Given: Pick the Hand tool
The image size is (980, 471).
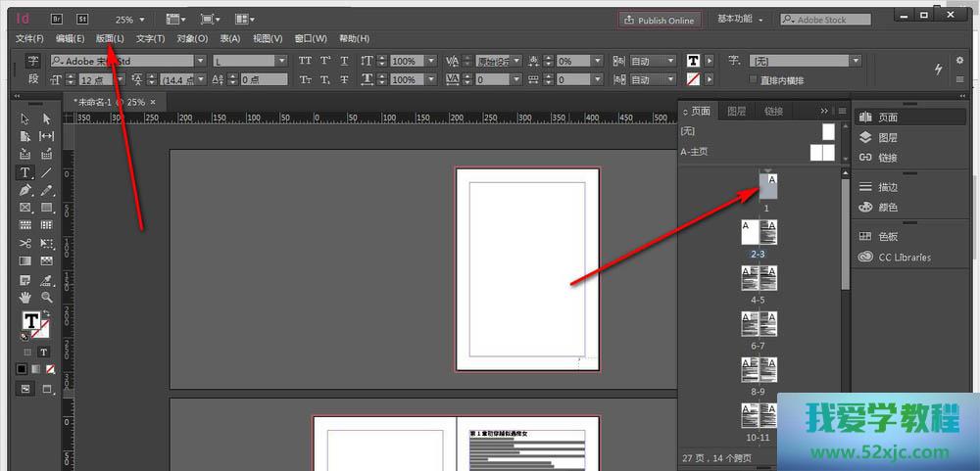Looking at the screenshot, I should tap(24, 297).
